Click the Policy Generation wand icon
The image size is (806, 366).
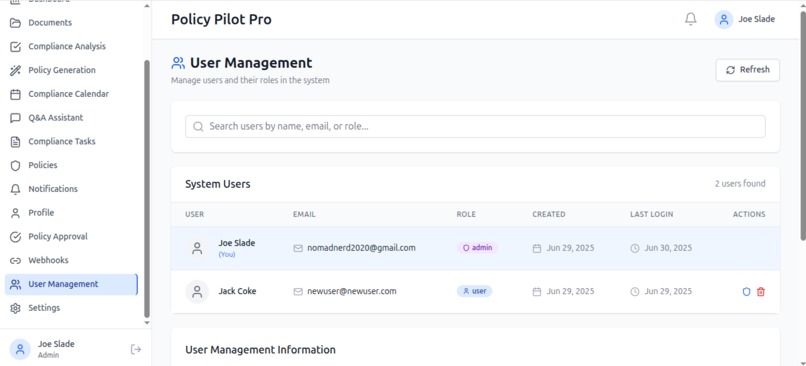tap(15, 70)
